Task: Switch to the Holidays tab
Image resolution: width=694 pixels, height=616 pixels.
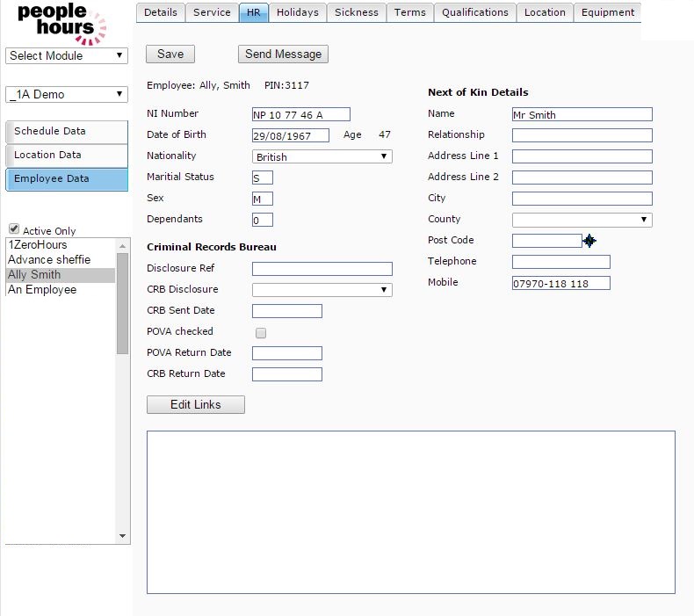Action: click(x=298, y=12)
